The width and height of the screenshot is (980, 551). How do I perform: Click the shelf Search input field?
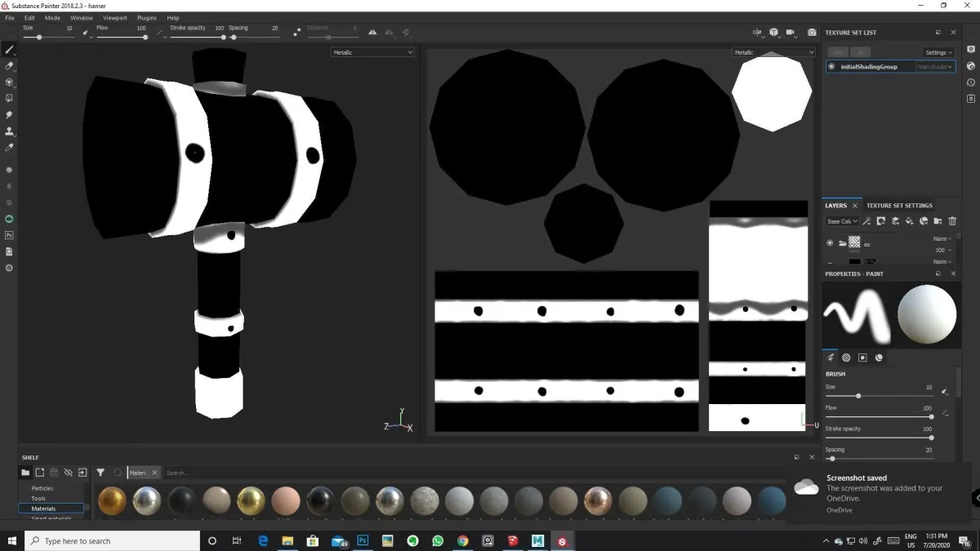click(x=474, y=473)
